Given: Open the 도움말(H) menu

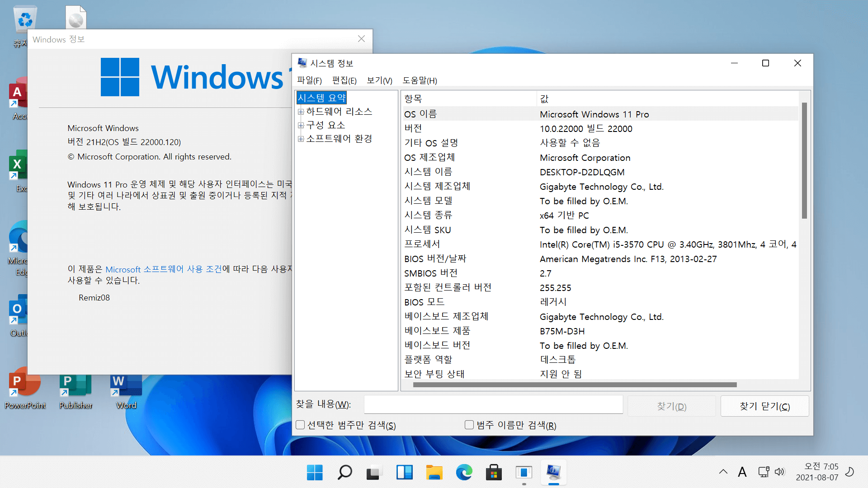Looking at the screenshot, I should click(420, 80).
